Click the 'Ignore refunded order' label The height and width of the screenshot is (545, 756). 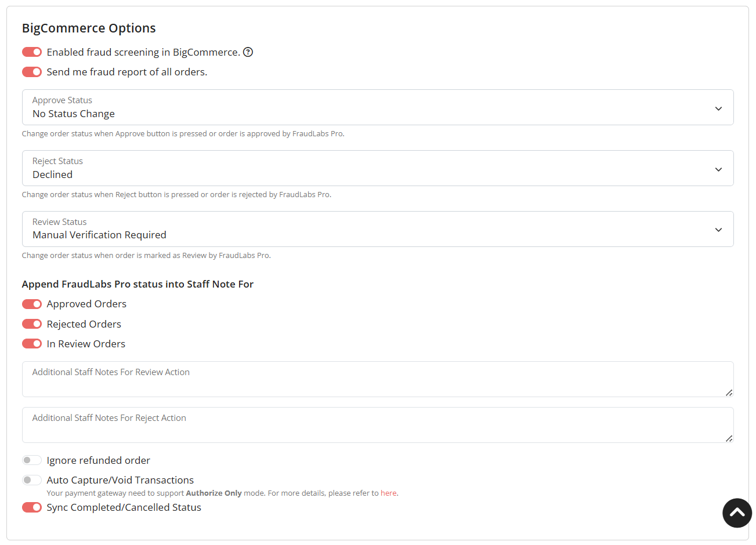(99, 460)
